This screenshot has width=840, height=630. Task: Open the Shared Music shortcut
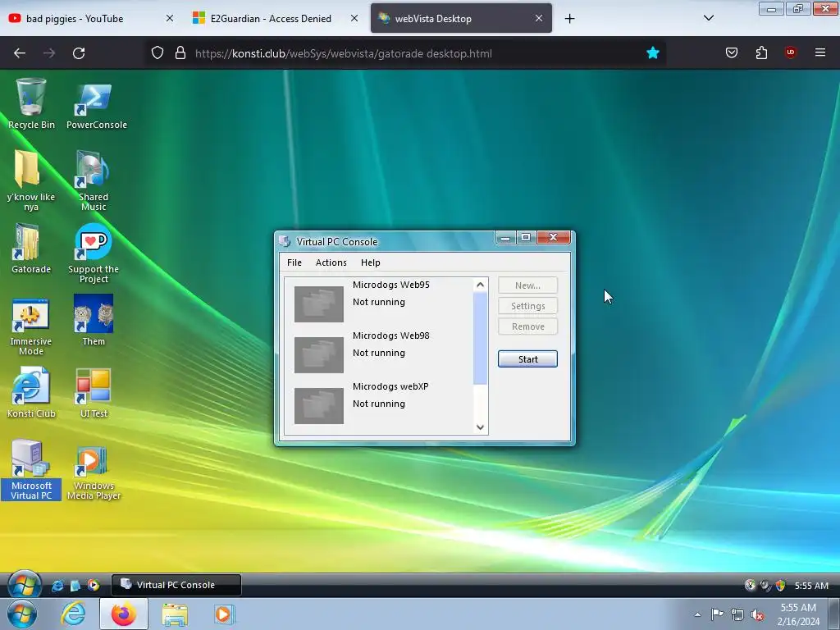(94, 180)
